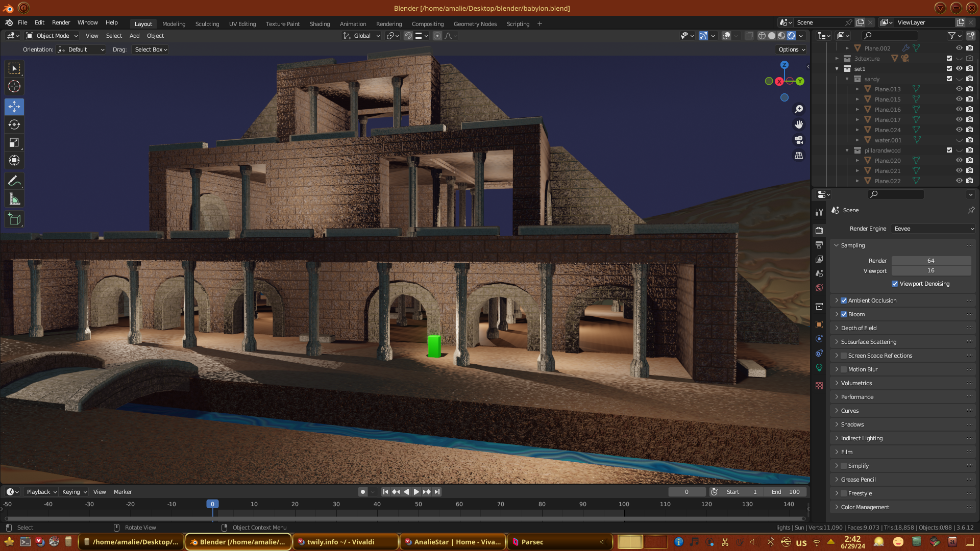This screenshot has height=551, width=980.
Task: Expand the Shadows panel
Action: coord(852,424)
